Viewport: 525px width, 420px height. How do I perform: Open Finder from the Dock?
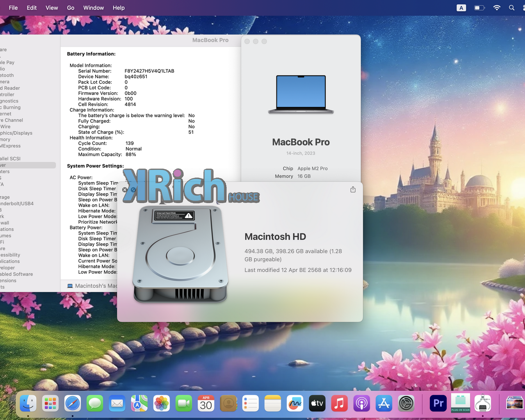[28, 404]
